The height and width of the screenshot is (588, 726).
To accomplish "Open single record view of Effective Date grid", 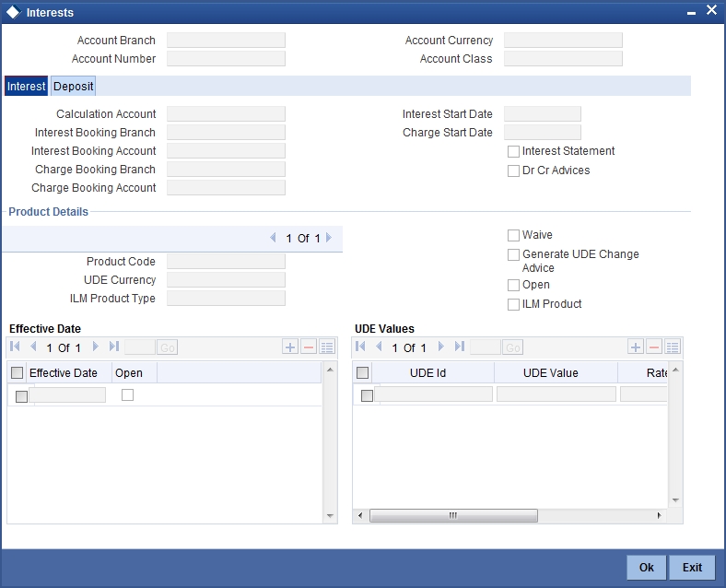I will [327, 347].
